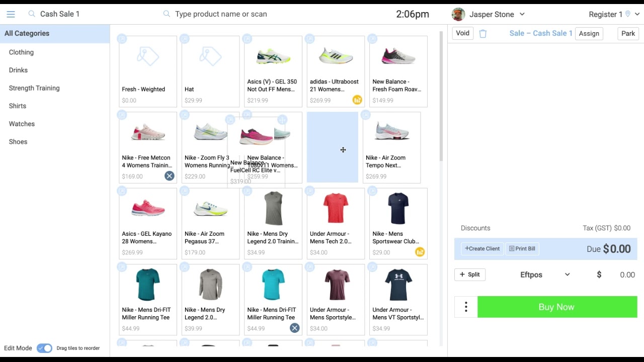
Task: Click image-edit icon on Fresh - Weighted tile
Action: tap(122, 39)
